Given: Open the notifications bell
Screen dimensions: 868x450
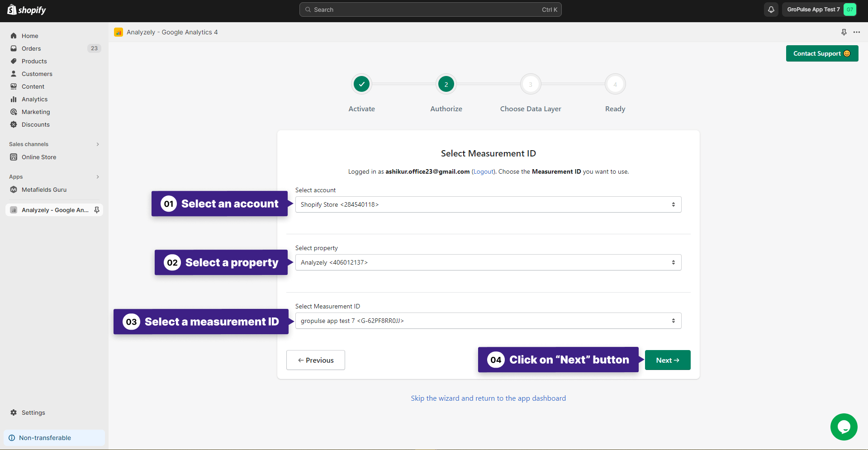Looking at the screenshot, I should [771, 9].
